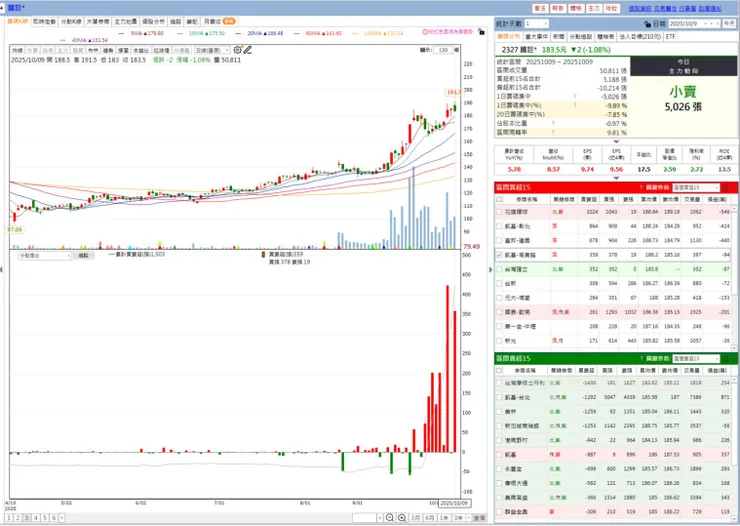The image size is (740, 526).
Task: Tick the 富邦-建國 broker checkbox
Action: pos(499,241)
